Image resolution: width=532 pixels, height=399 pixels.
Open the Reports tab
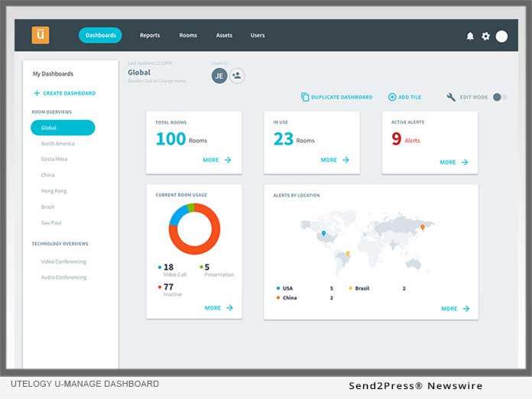tap(150, 35)
